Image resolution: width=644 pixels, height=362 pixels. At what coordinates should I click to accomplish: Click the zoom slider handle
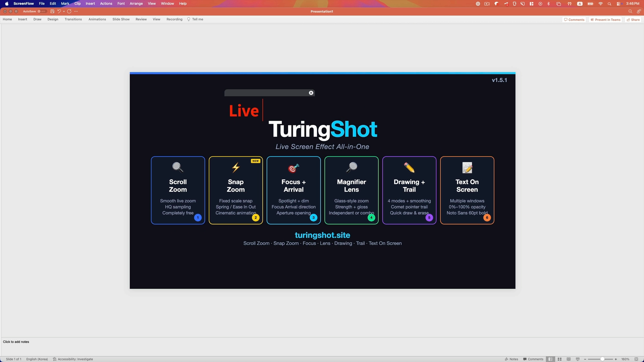click(602, 359)
